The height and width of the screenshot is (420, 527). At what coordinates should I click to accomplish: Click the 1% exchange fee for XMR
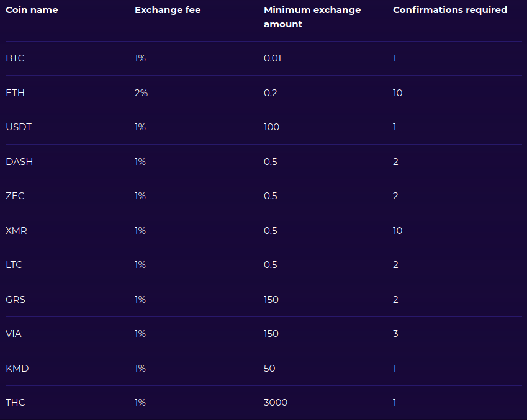(140, 231)
